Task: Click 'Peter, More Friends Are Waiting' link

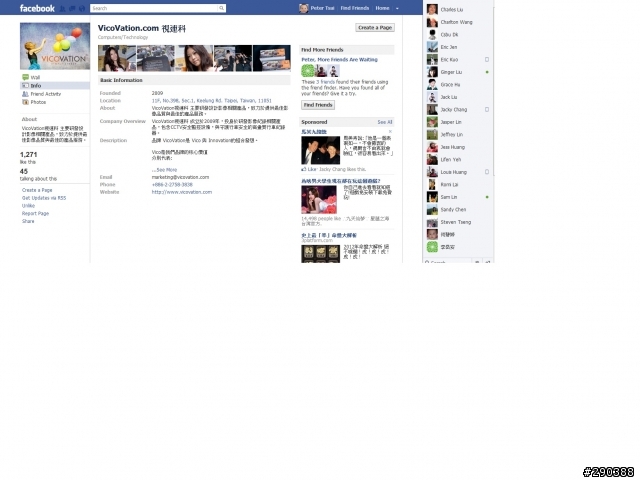Action: [340, 60]
